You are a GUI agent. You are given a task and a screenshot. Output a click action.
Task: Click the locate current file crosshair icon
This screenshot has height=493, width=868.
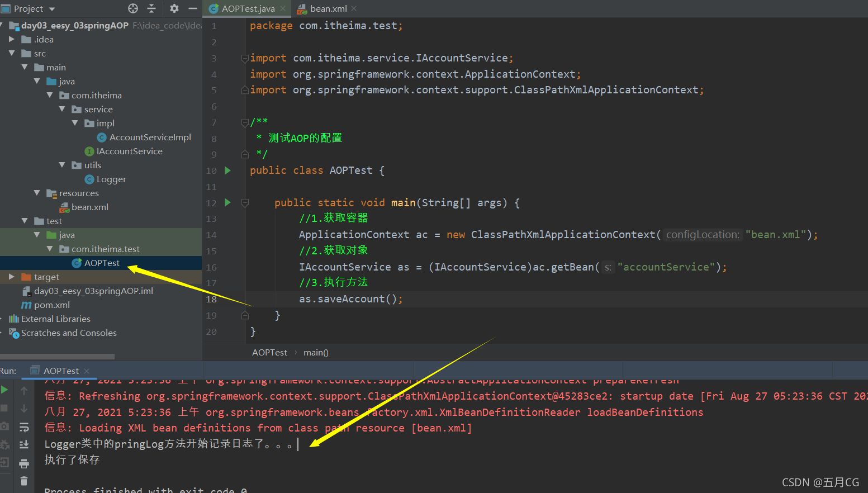pos(133,8)
